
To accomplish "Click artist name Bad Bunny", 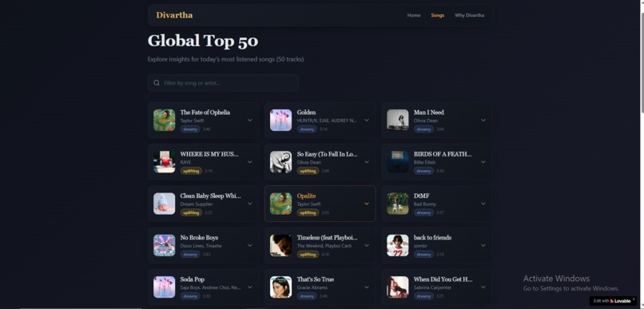I will 425,204.
